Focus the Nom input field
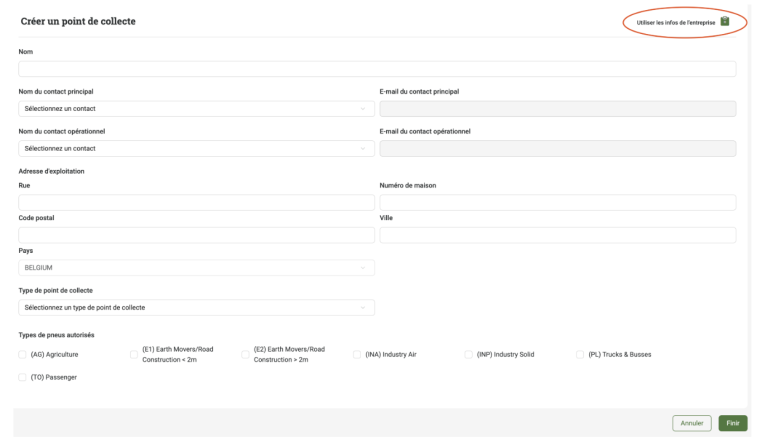This screenshot has height=448, width=762. click(x=377, y=69)
